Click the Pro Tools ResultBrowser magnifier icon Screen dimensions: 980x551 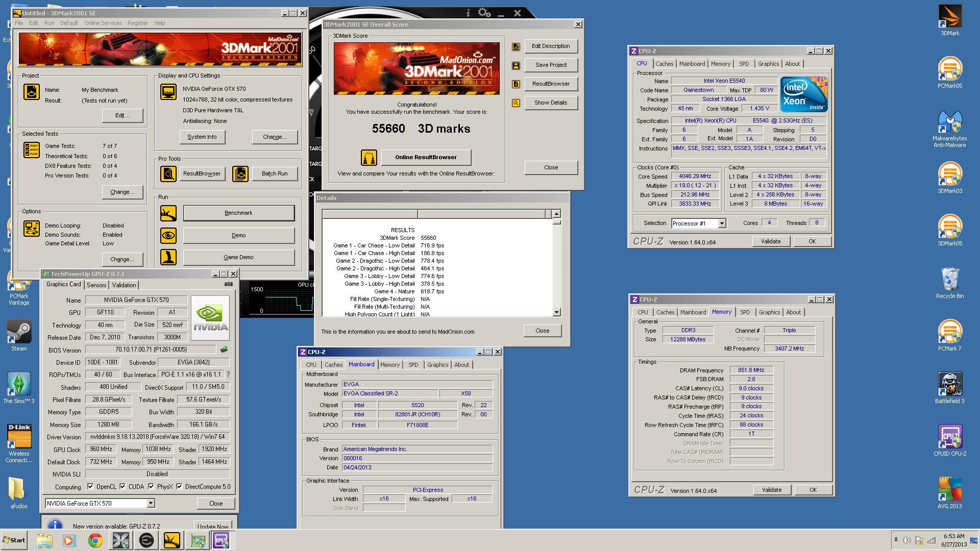168,174
